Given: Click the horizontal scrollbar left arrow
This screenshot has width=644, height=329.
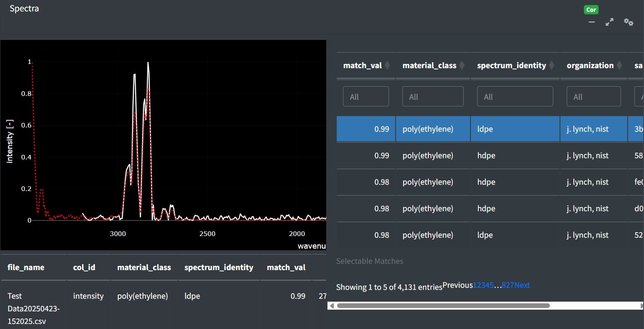Looking at the screenshot, I should coord(332,306).
